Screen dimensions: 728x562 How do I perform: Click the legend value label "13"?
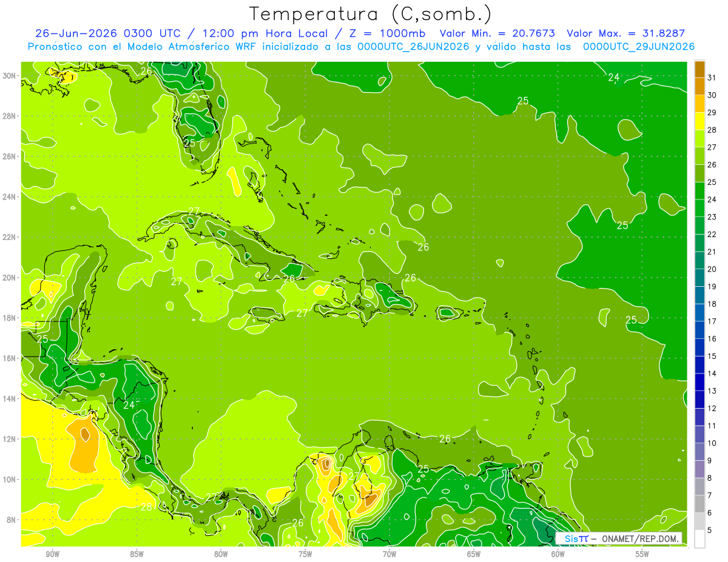pyautogui.click(x=712, y=391)
